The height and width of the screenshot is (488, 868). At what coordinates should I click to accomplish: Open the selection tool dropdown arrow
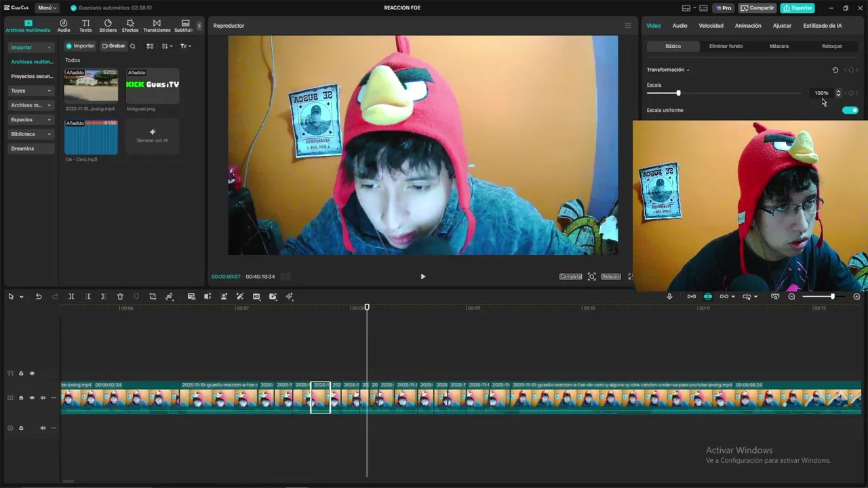tap(21, 297)
